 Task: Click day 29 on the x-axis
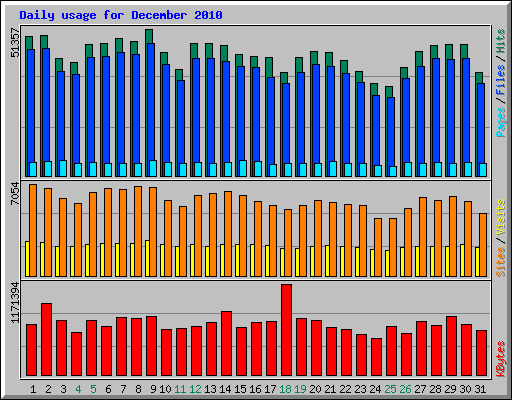[x=450, y=389]
